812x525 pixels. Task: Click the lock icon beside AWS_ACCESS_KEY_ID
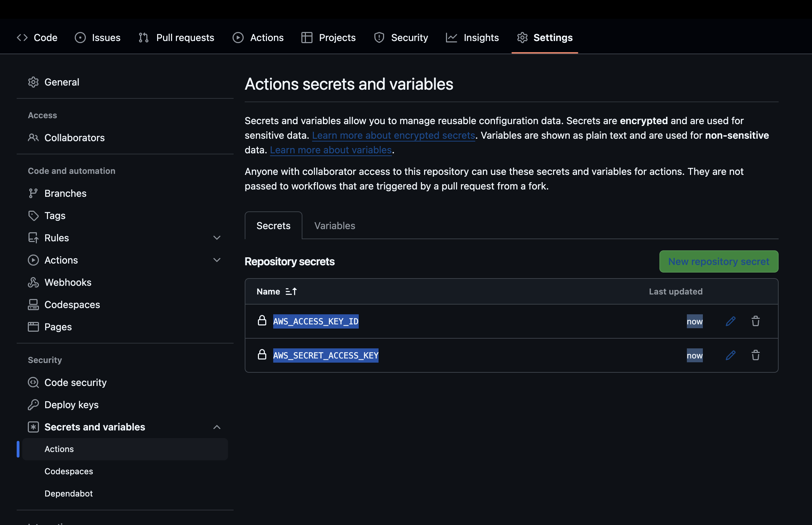coord(262,321)
